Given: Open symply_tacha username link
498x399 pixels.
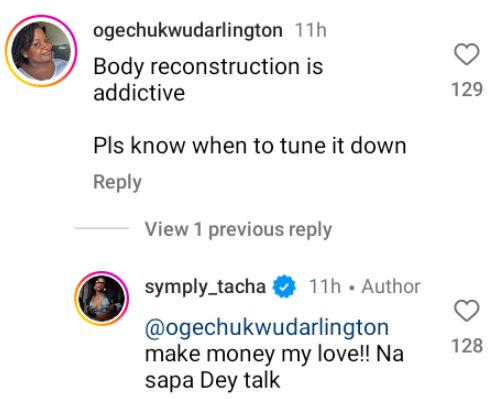Looking at the screenshot, I should 205,287.
